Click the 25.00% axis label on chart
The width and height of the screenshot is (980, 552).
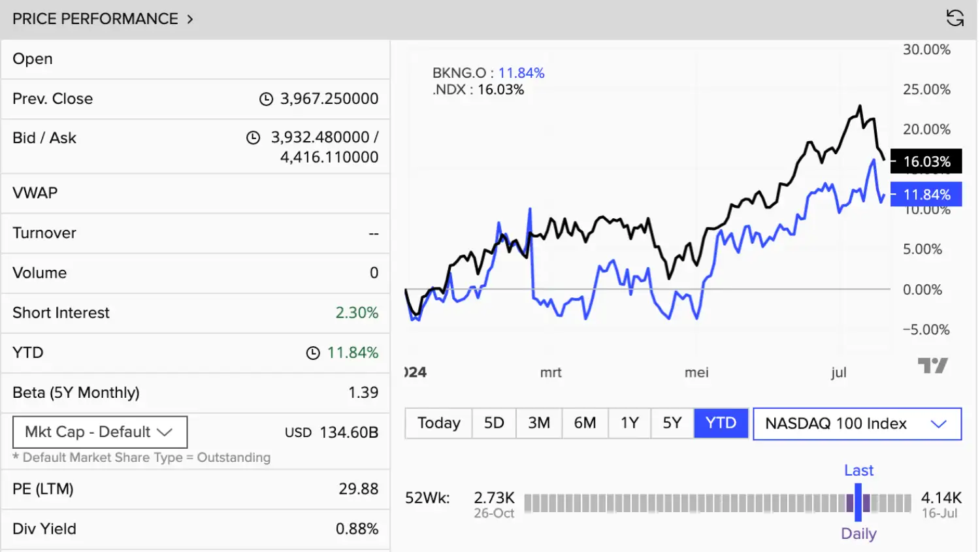pos(926,89)
